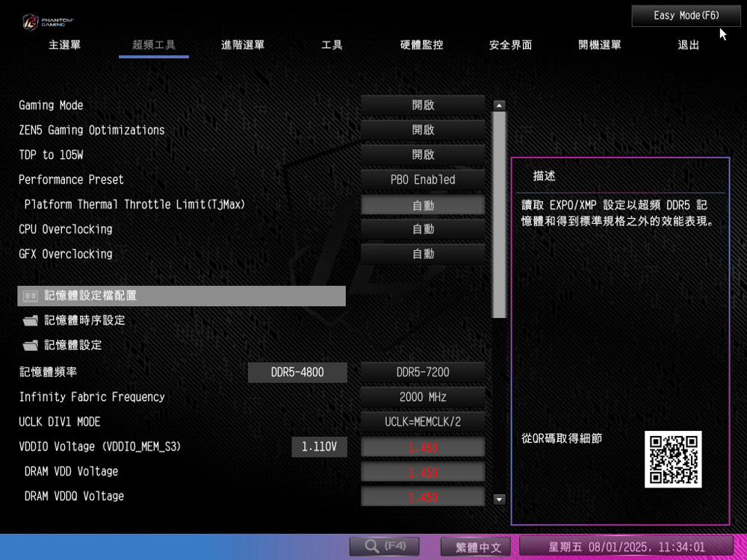Open the 進階選單 tab
This screenshot has height=560, width=747.
[243, 46]
